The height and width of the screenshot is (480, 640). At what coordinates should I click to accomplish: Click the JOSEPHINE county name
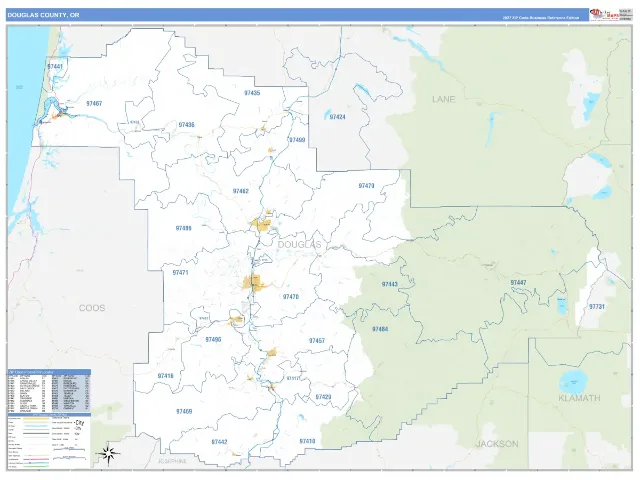coord(172,461)
